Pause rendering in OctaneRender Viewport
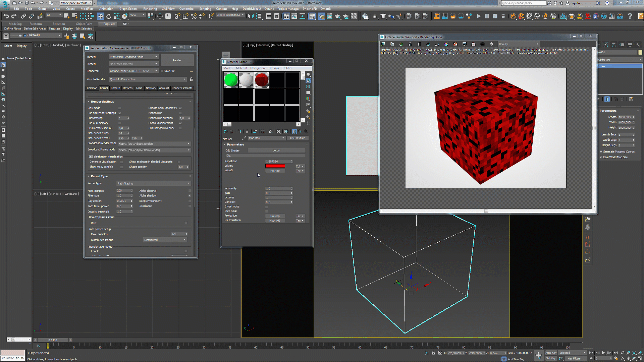The width and height of the screenshot is (644, 362). pyautogui.click(x=419, y=44)
